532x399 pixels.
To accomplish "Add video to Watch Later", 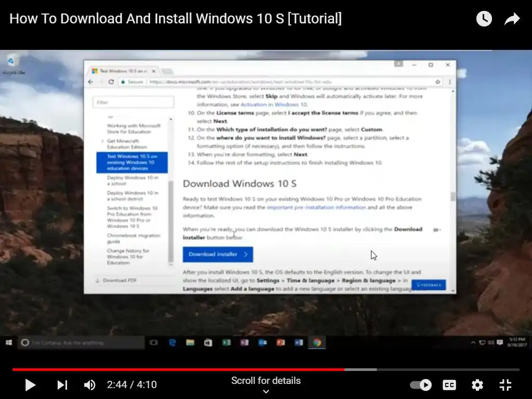I will click(x=484, y=19).
